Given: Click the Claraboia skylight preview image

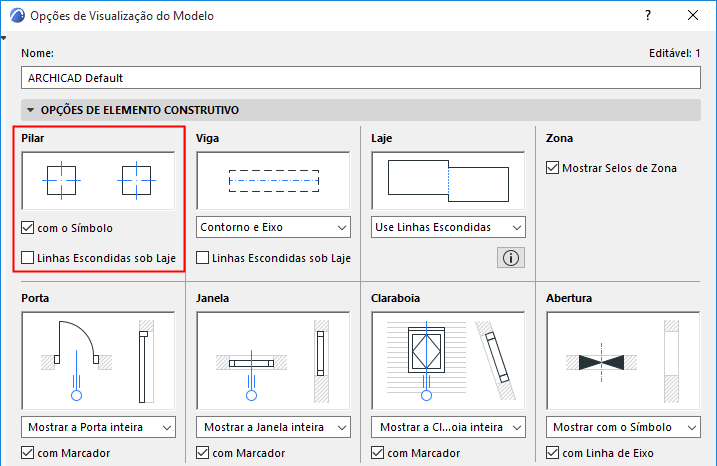Looking at the screenshot, I should pos(448,359).
